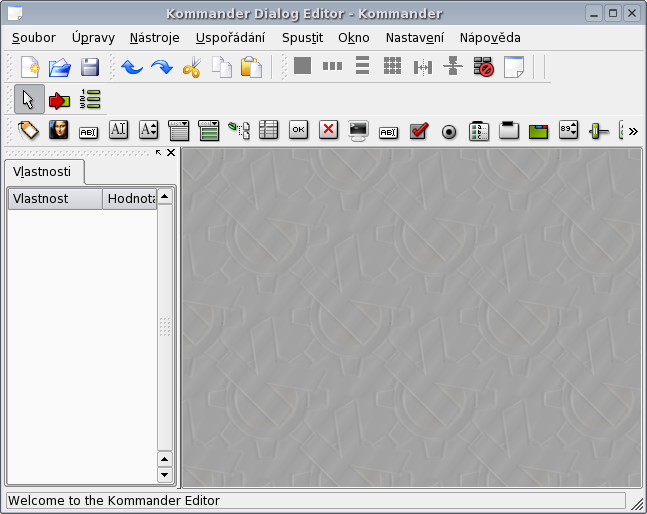Insert a line edit widget
This screenshot has width=647, height=514.
coord(88,132)
